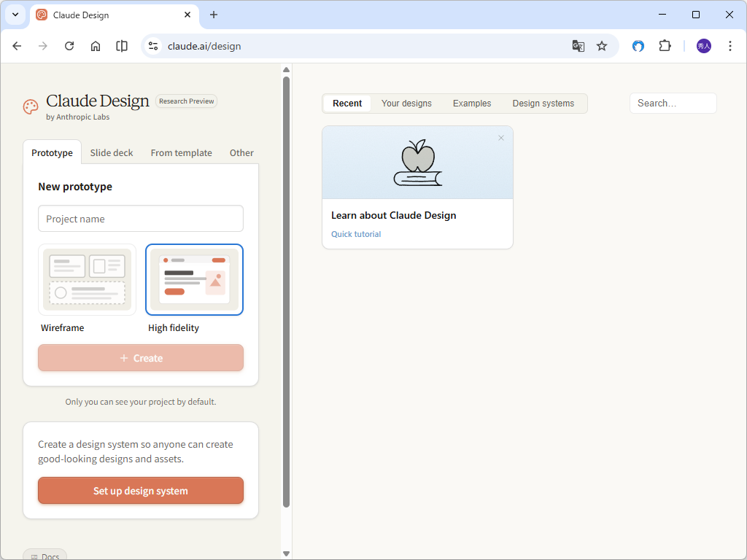Minimize the browser window
This screenshot has width=747, height=560.
(662, 15)
